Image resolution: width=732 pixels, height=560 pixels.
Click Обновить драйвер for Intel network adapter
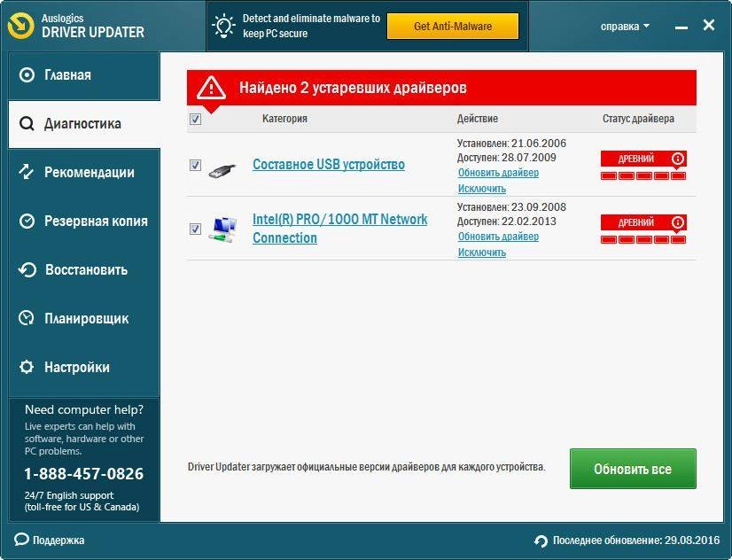pyautogui.click(x=498, y=237)
